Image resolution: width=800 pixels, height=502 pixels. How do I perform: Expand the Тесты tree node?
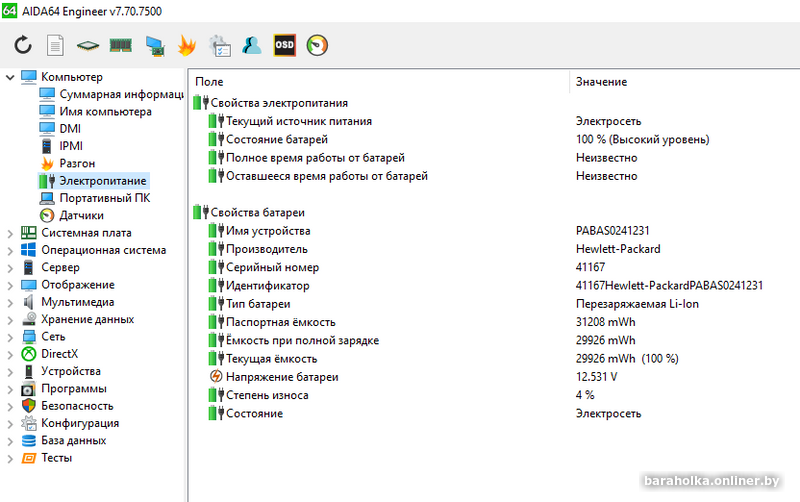tap(10, 459)
